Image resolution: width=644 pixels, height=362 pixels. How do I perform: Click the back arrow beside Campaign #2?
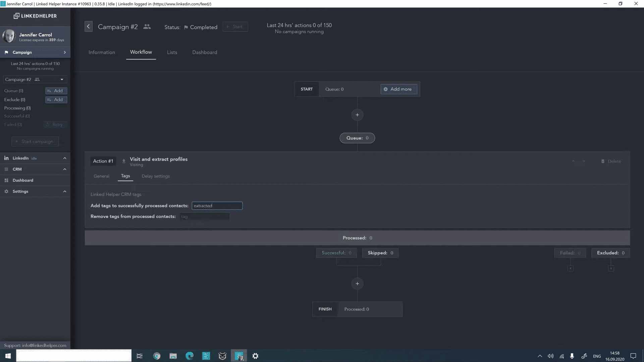click(89, 27)
